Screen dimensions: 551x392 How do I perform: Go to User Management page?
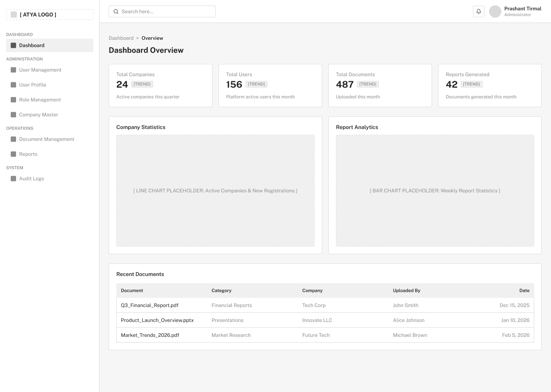pyautogui.click(x=50, y=70)
